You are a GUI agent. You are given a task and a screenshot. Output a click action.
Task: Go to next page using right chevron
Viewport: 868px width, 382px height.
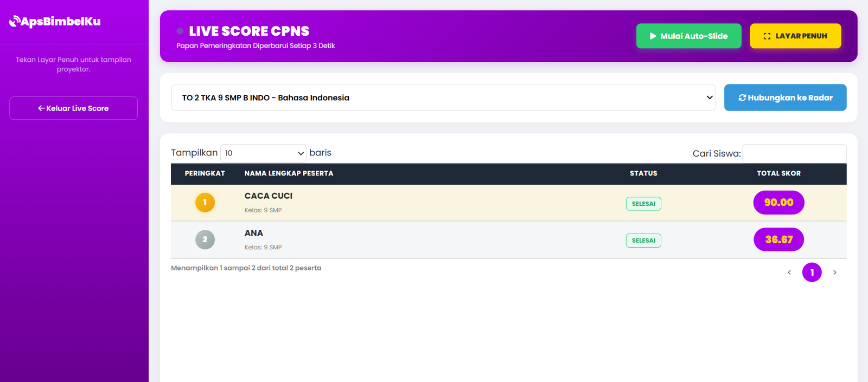[835, 273]
